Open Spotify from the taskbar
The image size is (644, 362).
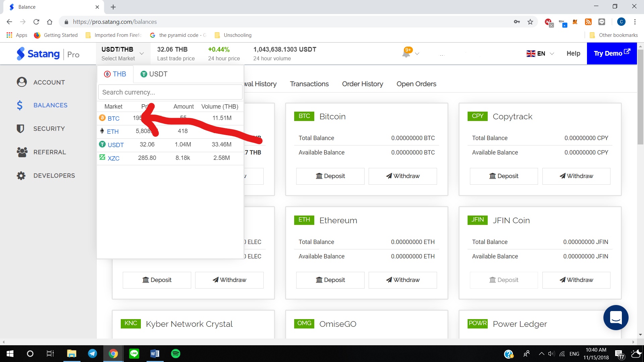[x=175, y=354]
